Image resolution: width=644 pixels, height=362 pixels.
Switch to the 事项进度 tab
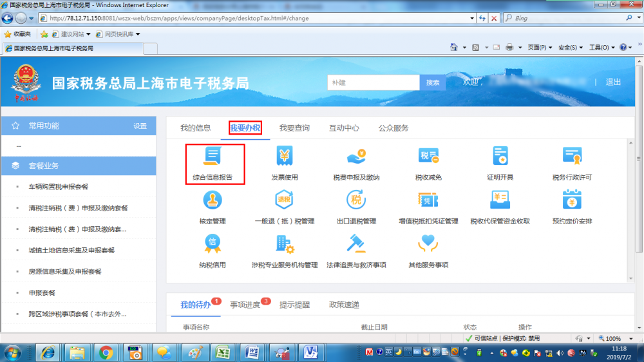pyautogui.click(x=245, y=305)
